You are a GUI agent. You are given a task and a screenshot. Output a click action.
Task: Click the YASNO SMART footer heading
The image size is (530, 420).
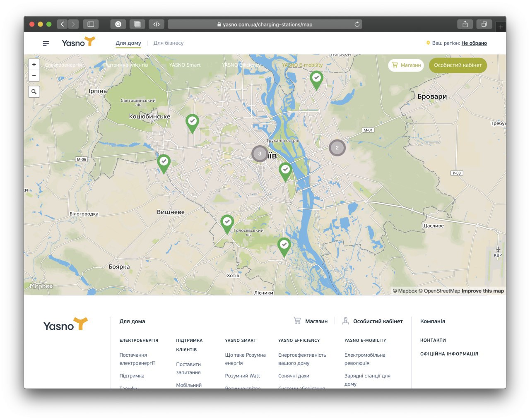[241, 340]
